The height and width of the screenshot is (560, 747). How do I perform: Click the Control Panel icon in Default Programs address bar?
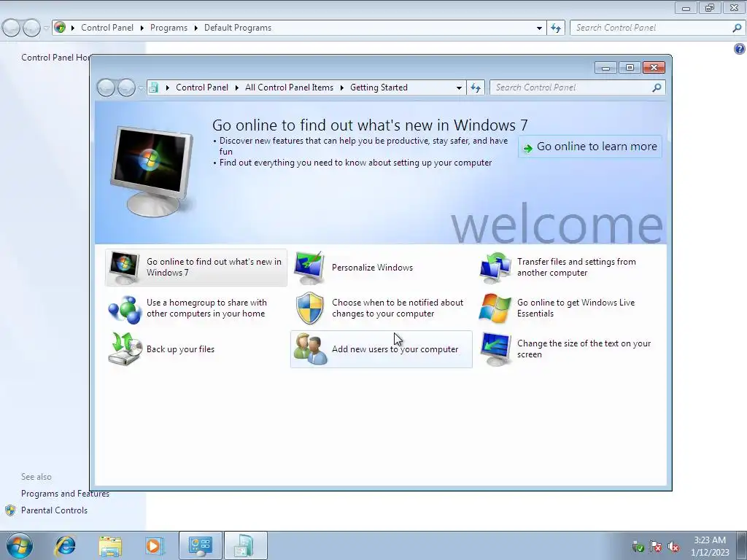[x=60, y=28]
